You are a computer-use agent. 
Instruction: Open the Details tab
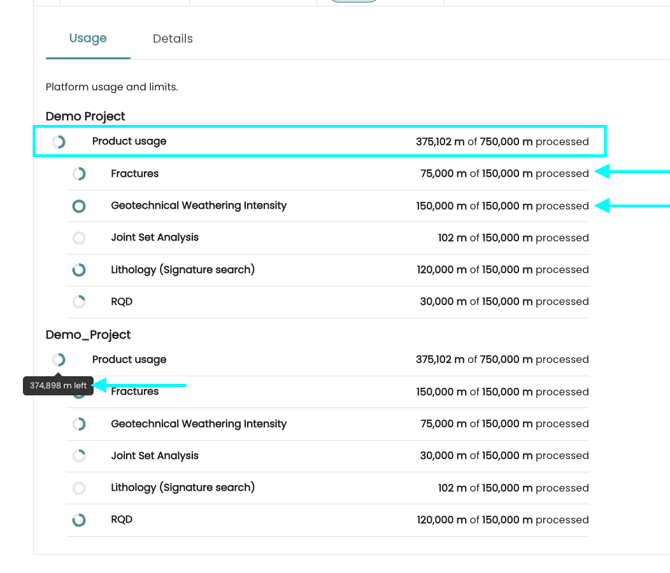pos(173,39)
